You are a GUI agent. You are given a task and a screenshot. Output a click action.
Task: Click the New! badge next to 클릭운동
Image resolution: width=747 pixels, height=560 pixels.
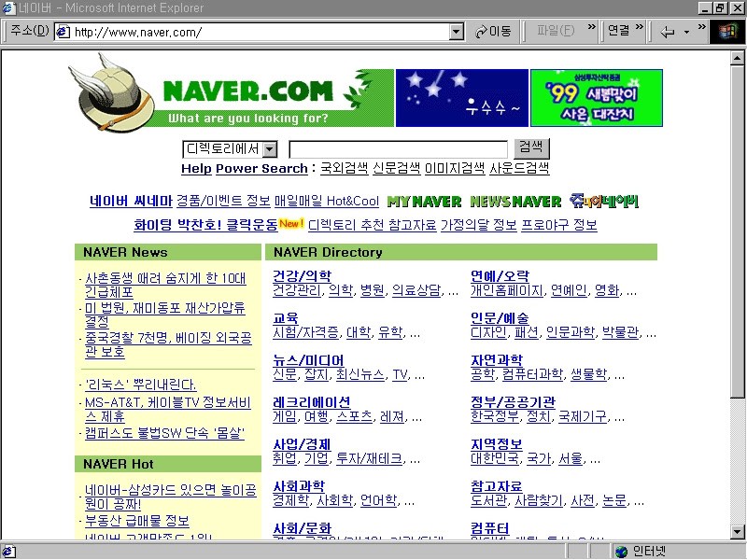point(291,222)
